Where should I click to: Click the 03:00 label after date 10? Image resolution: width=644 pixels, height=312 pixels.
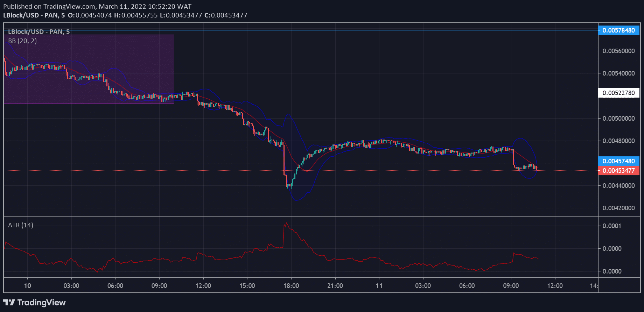[x=71, y=286]
